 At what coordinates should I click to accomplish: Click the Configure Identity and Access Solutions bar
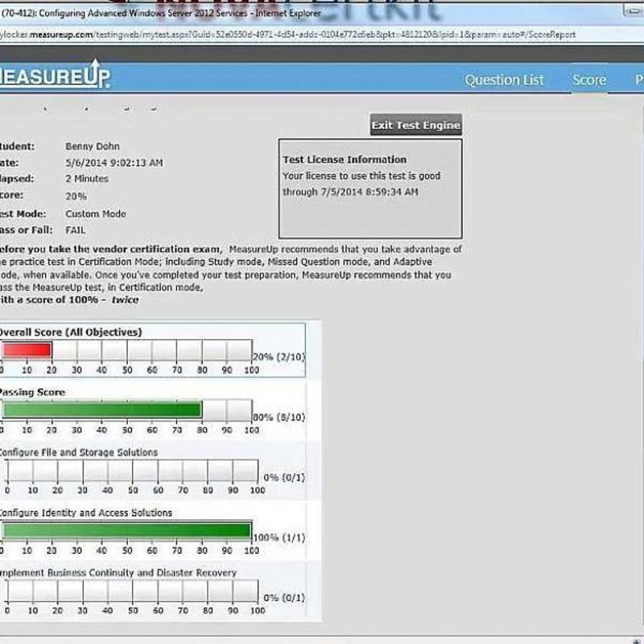[127, 530]
